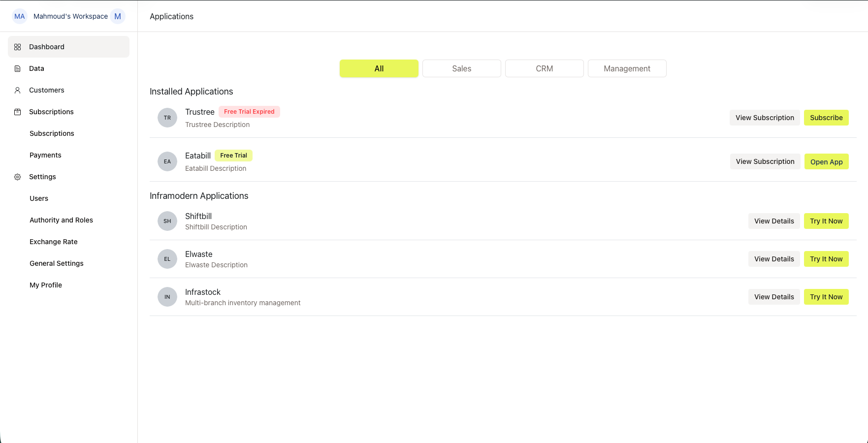Select the All category tab
The height and width of the screenshot is (443, 868).
379,68
